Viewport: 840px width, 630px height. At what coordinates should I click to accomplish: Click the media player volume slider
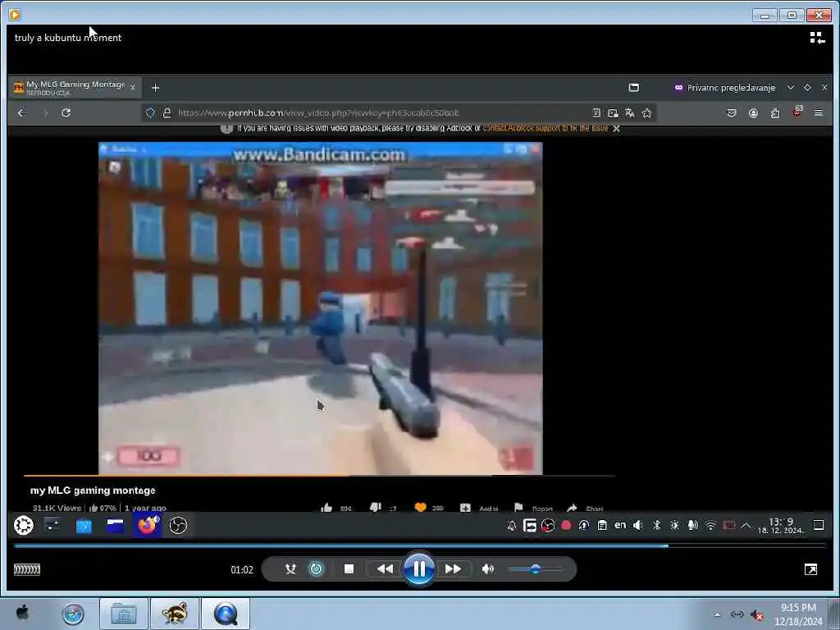point(535,569)
